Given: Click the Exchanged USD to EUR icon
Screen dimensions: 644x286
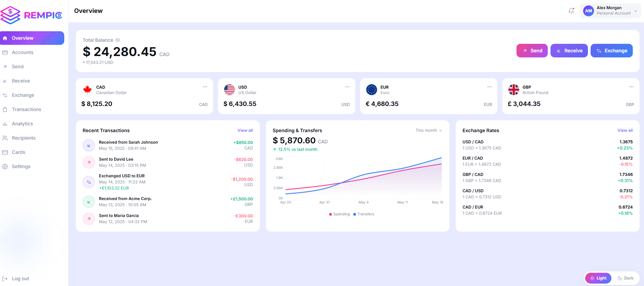Looking at the screenshot, I should (89, 182).
